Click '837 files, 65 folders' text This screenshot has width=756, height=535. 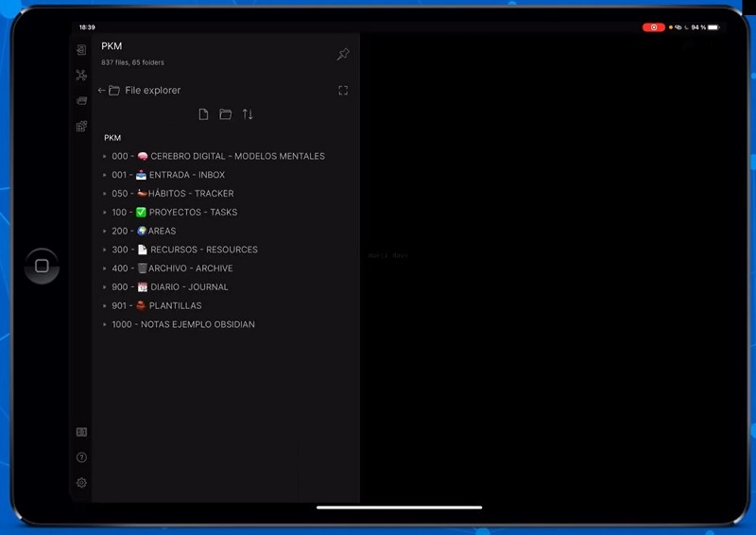tap(132, 62)
